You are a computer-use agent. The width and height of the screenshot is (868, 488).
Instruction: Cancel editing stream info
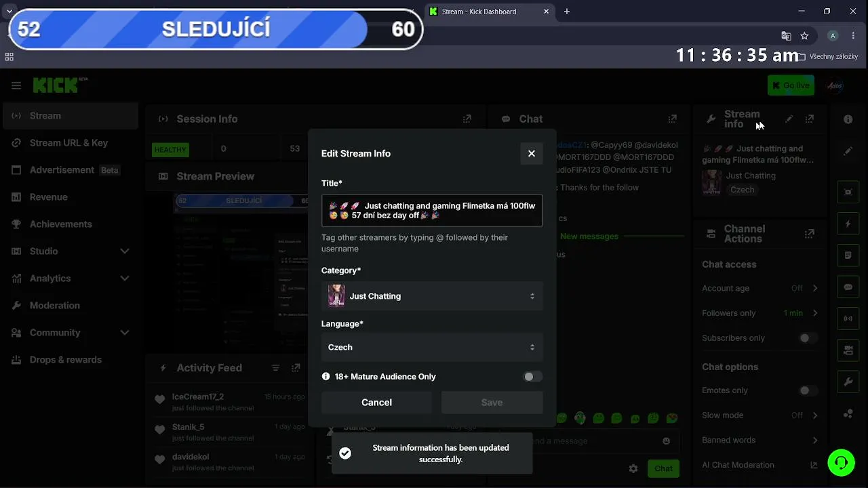click(x=376, y=403)
